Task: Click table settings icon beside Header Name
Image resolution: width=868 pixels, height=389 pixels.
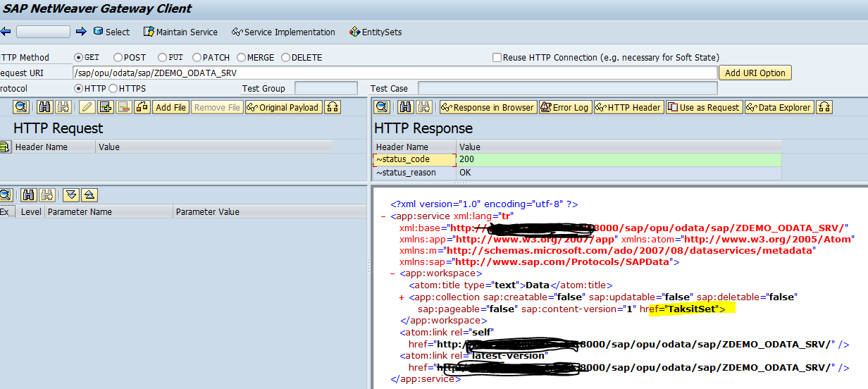Action: 4,147
